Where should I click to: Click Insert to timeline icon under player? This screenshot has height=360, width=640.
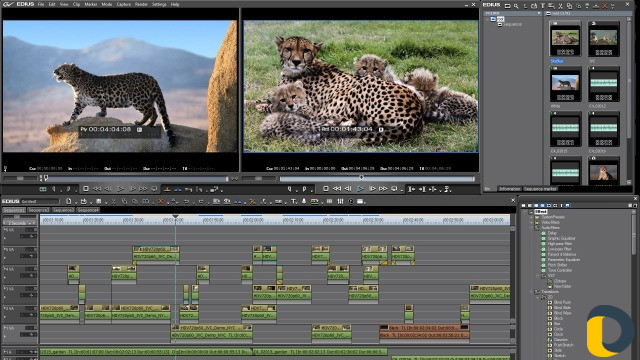[167, 189]
